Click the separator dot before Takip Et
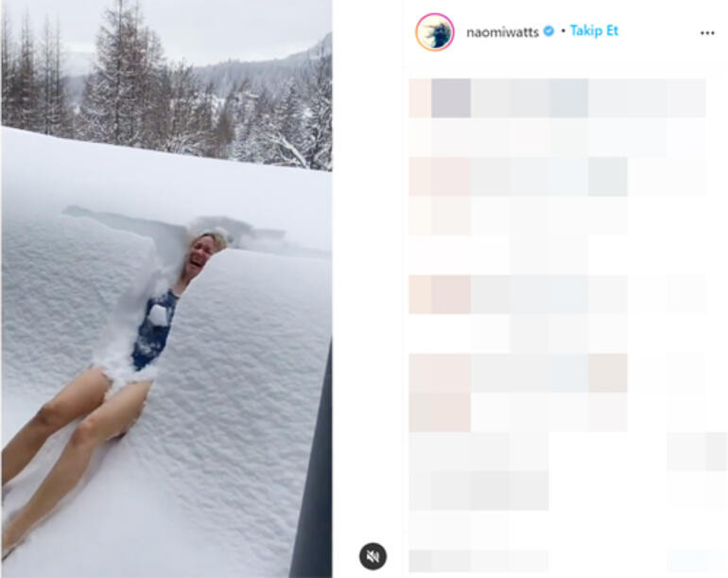The image size is (728, 578). [x=563, y=31]
